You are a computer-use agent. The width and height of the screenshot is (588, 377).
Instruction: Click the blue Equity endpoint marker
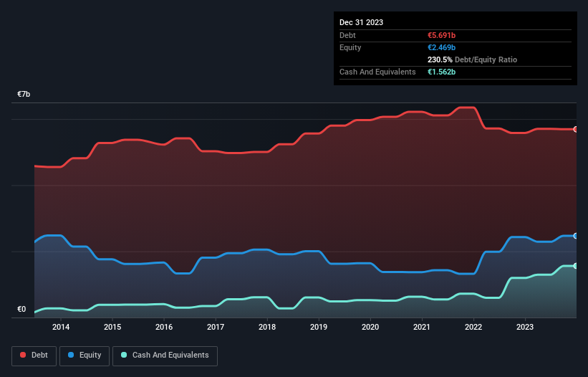pos(576,236)
